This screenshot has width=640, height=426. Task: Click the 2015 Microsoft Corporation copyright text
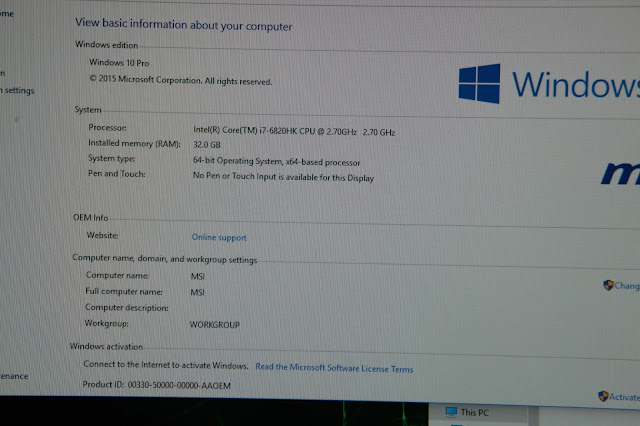point(180,80)
